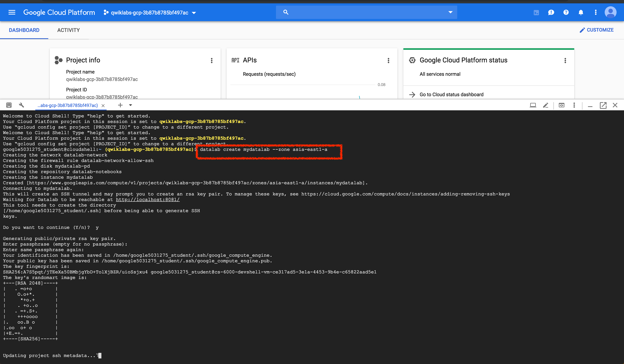Launch the code editor pencil icon
The width and height of the screenshot is (624, 364).
click(546, 105)
